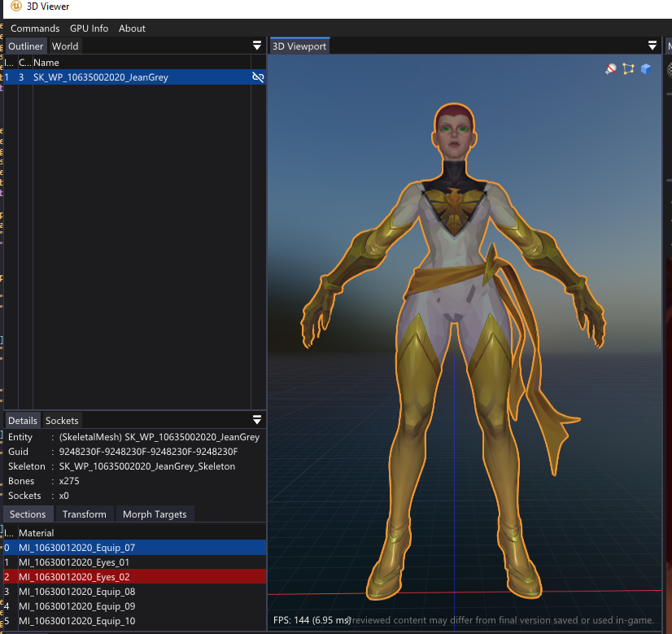Toggle the crossed-out light bulb icon in viewport
Screen dimensions: 672x634
611,69
